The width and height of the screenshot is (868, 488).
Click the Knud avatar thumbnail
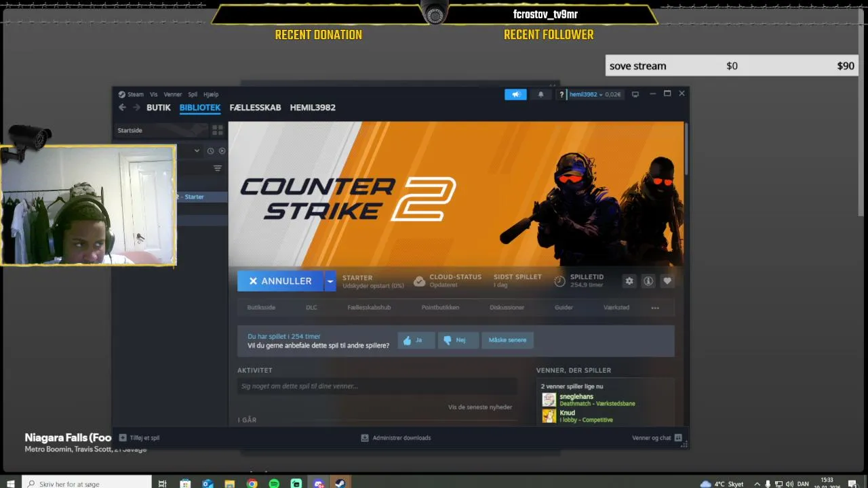click(x=549, y=416)
